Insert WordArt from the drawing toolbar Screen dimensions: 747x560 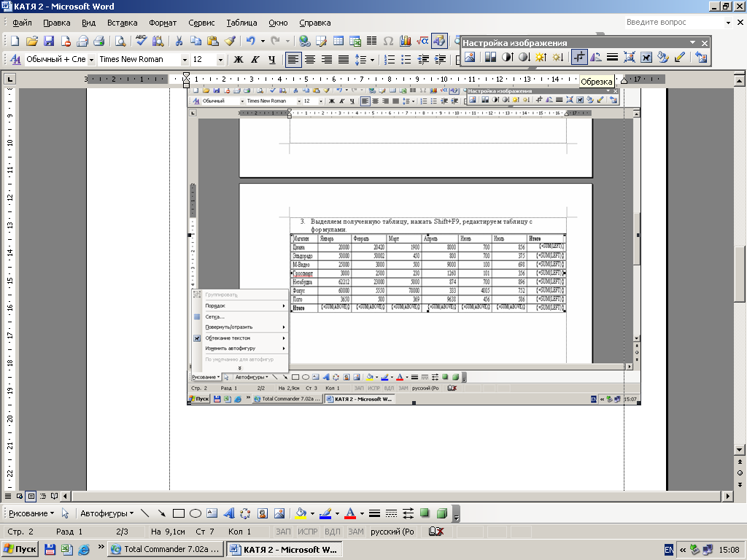[229, 513]
